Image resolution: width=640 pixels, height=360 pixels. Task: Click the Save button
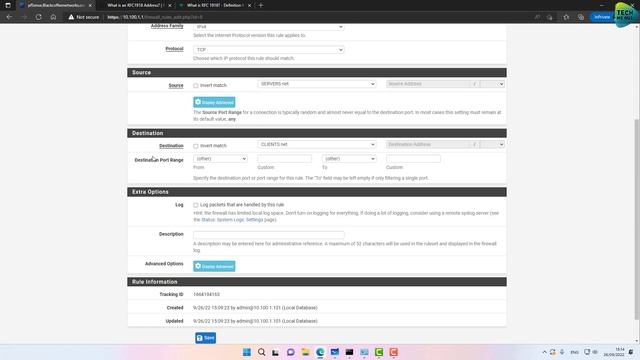pos(205,338)
